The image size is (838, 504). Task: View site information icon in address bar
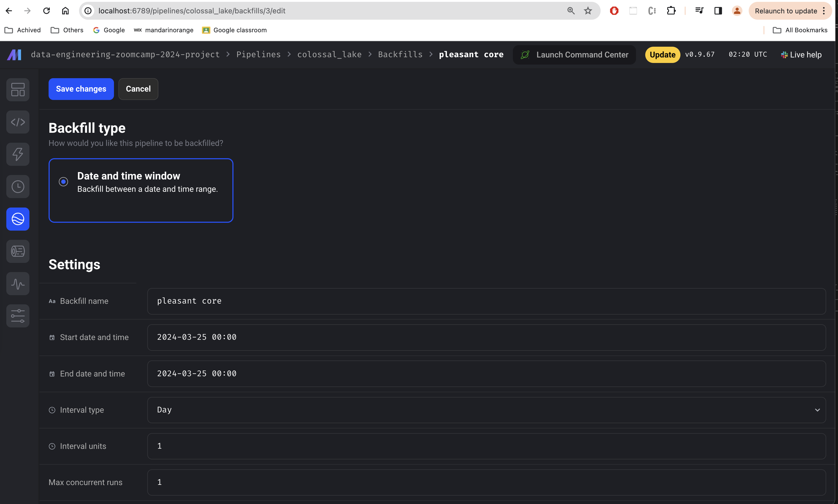point(88,11)
